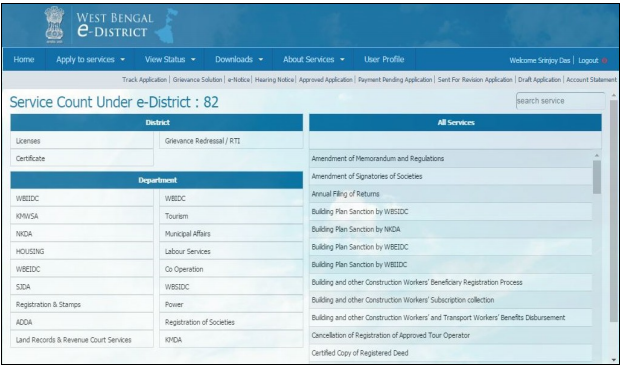Open Payment Pending Application link

tap(395, 80)
